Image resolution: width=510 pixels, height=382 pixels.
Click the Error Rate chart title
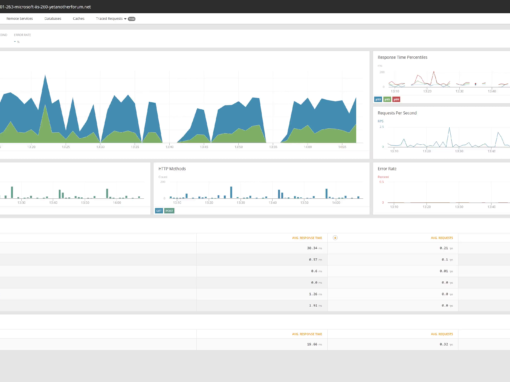point(387,169)
